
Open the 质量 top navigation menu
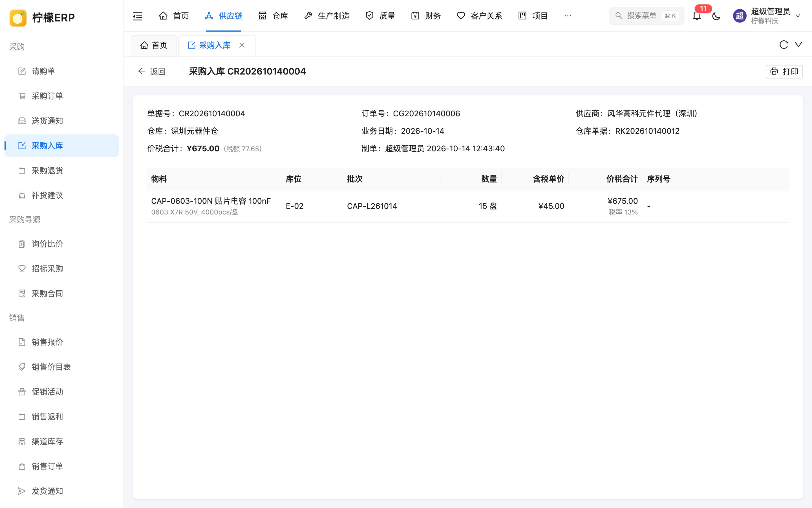point(381,16)
